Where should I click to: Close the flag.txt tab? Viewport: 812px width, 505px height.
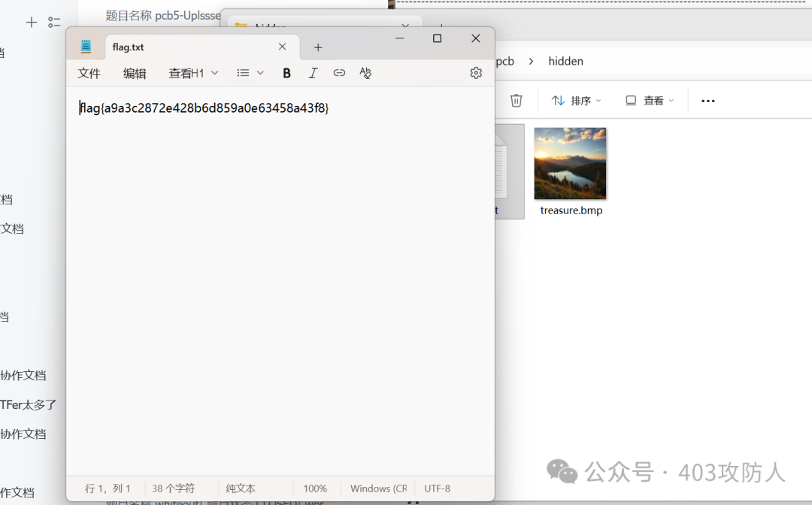click(x=282, y=47)
